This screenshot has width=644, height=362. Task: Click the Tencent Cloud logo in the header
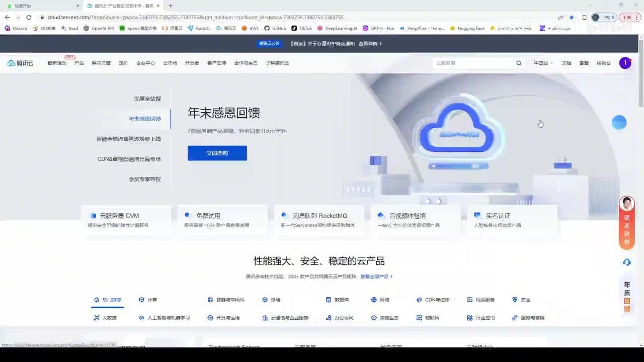[20, 63]
